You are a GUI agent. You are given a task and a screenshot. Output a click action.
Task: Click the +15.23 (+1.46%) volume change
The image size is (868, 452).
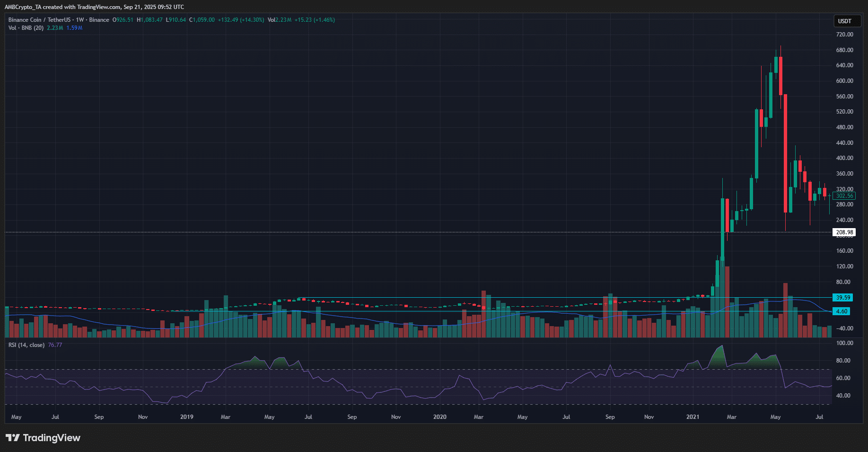(315, 20)
